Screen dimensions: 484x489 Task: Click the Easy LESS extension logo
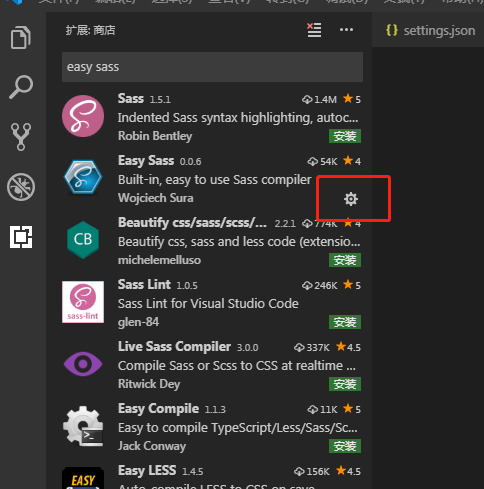pos(83,478)
